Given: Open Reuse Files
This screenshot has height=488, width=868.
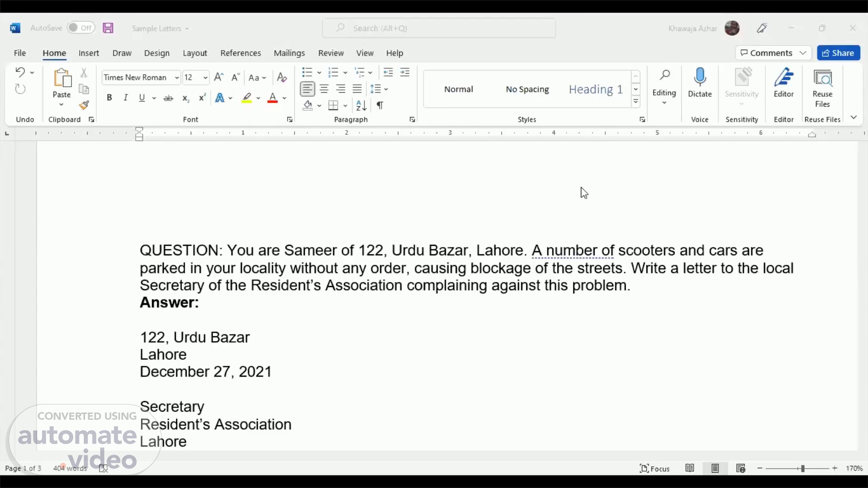Looking at the screenshot, I should click(x=822, y=89).
